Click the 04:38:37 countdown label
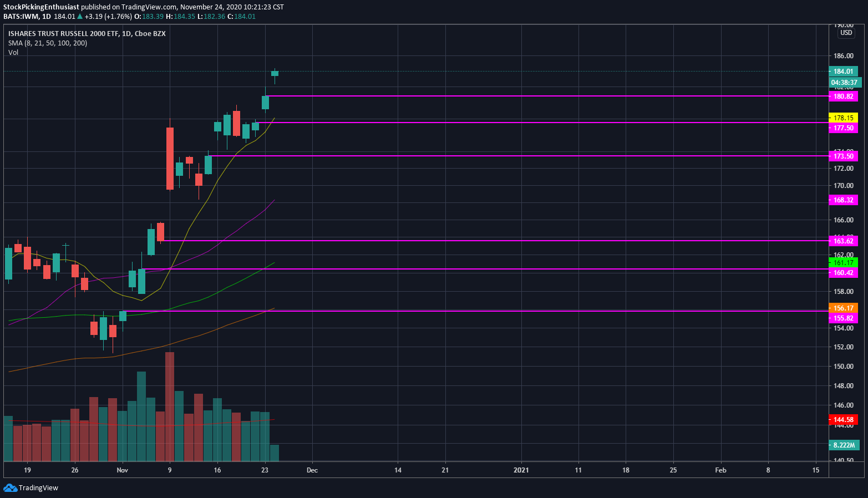Screen dimensions: 868x498 click(x=844, y=83)
